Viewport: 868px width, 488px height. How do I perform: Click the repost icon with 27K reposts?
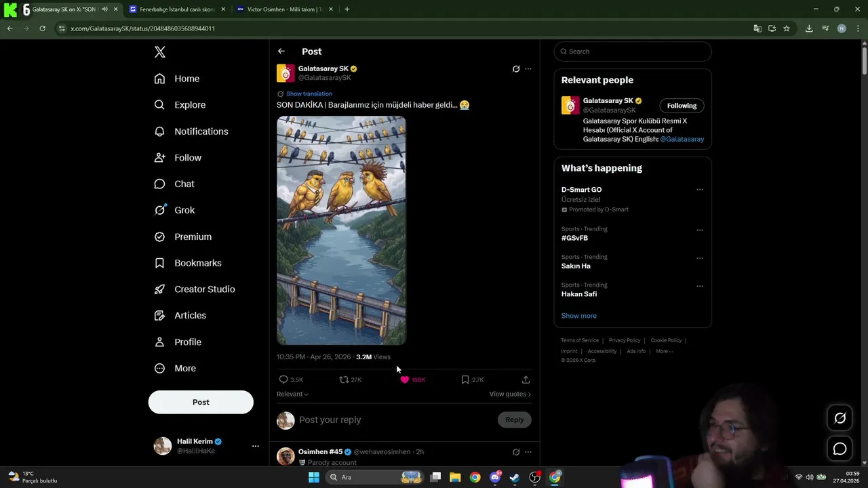(344, 380)
